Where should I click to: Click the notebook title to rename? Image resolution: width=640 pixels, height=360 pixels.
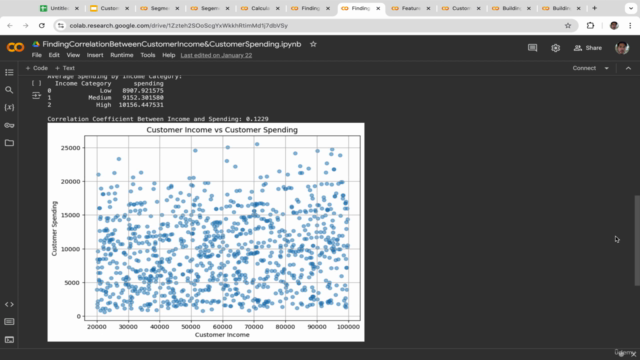172,44
